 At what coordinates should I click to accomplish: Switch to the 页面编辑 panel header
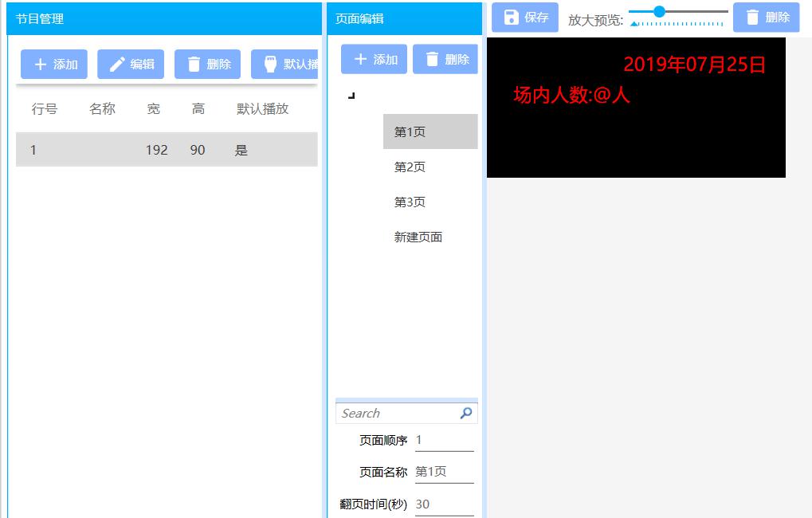point(359,18)
